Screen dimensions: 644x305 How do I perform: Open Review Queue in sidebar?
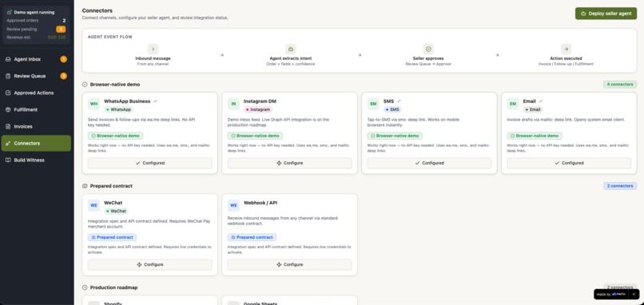[x=36, y=76]
